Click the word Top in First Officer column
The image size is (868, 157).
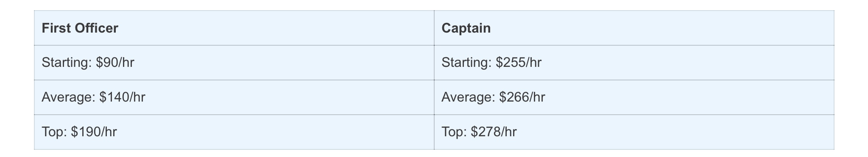pos(53,132)
